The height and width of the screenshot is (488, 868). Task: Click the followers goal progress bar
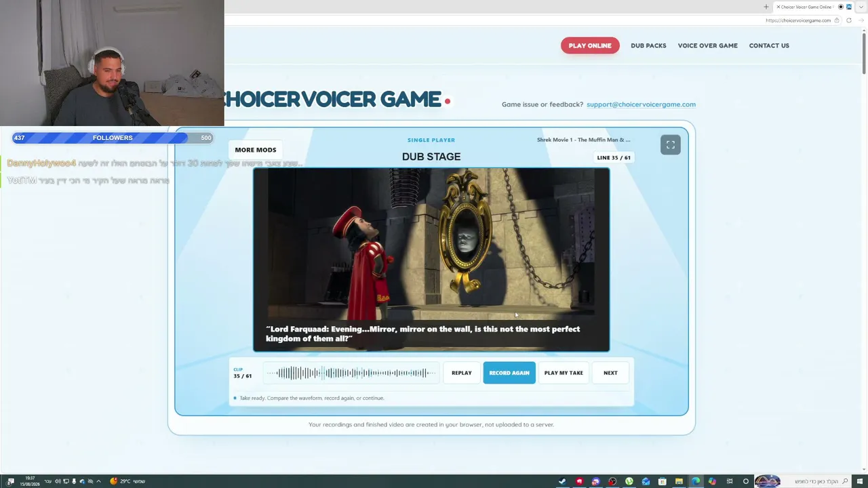pos(113,138)
